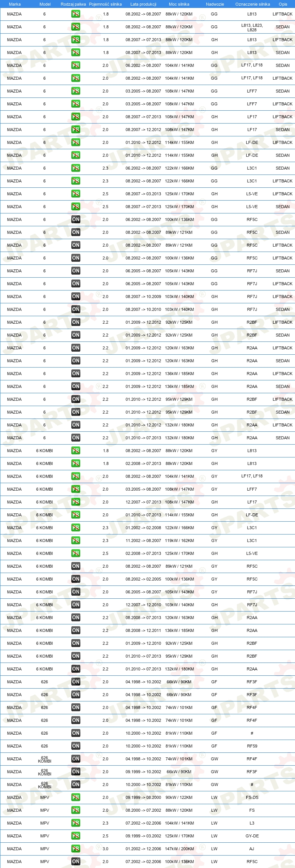Click petrol icon in Mazda 6 L3C1 liftback row
The image size is (295, 868).
click(75, 181)
